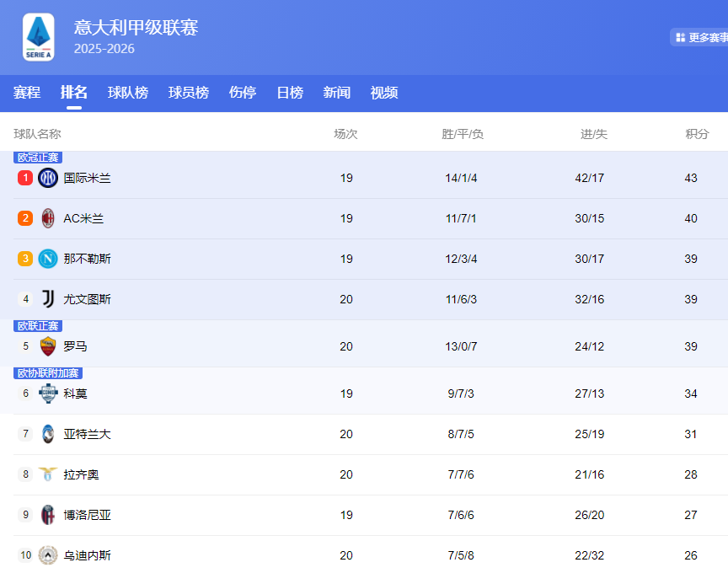This screenshot has width=728, height=573.
Task: Click record 13/0/7 for 罗马
Action: click(x=461, y=346)
